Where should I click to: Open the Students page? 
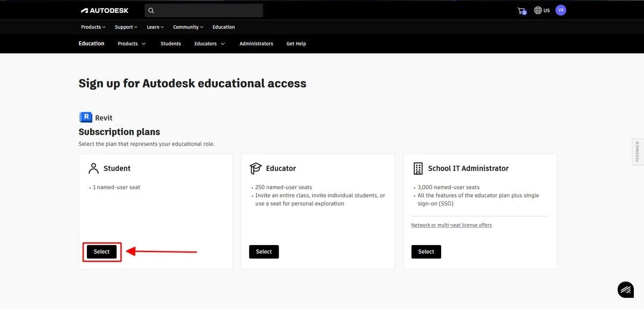click(171, 44)
